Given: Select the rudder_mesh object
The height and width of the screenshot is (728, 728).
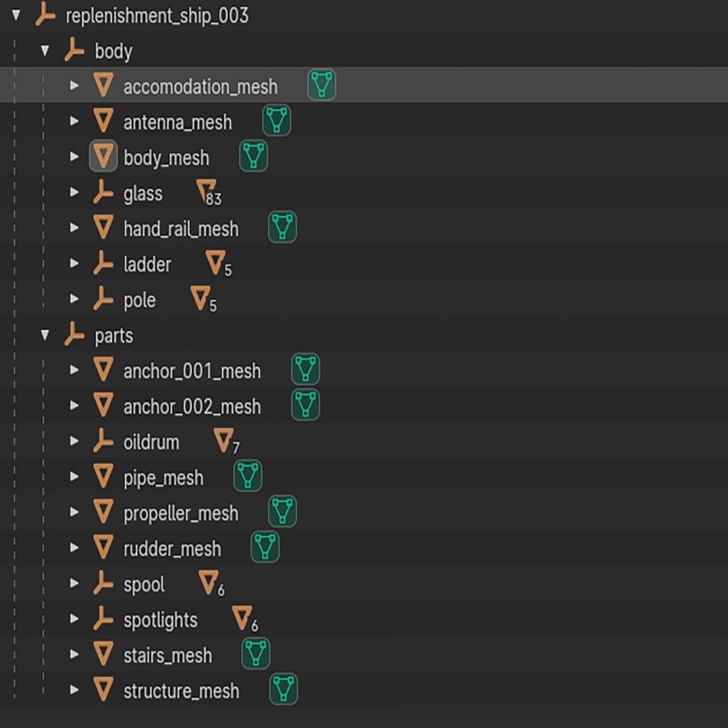Looking at the screenshot, I should (x=172, y=548).
